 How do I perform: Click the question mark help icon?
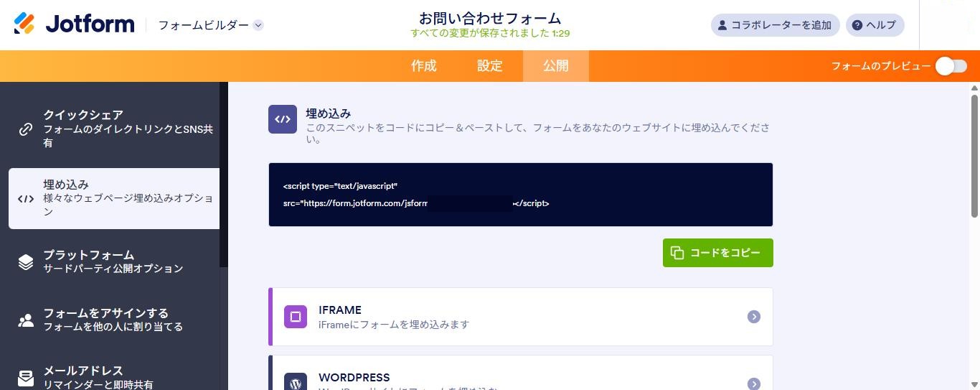[857, 25]
